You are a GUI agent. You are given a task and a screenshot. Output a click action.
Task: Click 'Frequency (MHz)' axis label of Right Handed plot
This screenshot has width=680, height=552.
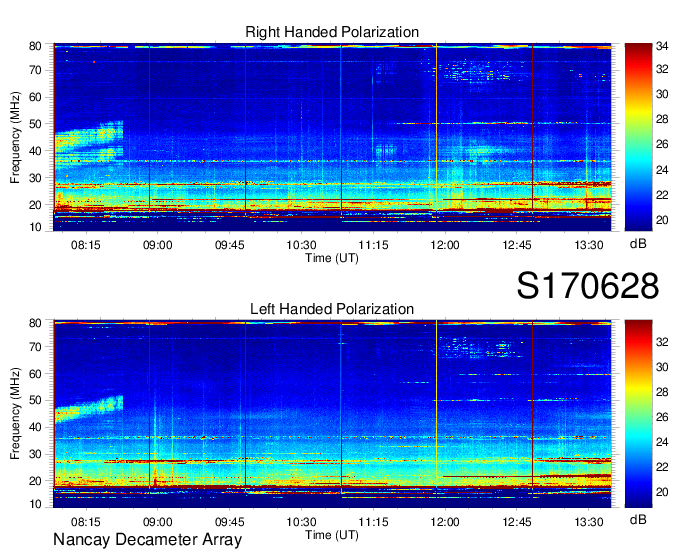pos(15,137)
